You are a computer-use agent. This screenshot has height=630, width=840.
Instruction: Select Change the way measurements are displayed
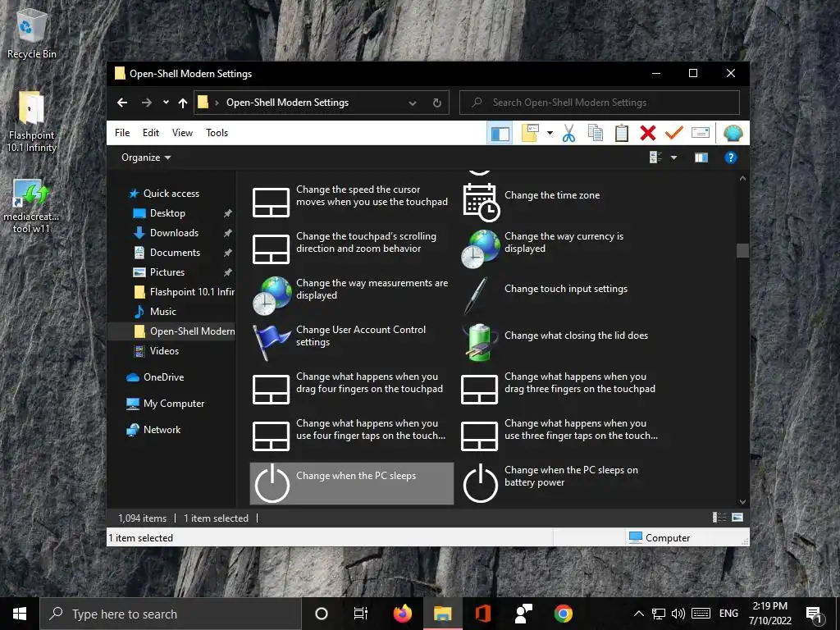[351, 294]
